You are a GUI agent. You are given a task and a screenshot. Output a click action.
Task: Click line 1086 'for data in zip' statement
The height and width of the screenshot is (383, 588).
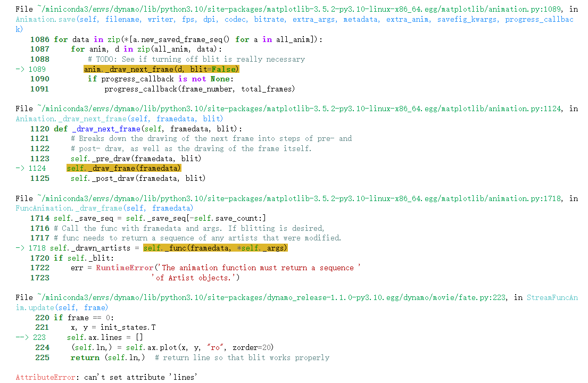[x=188, y=39]
